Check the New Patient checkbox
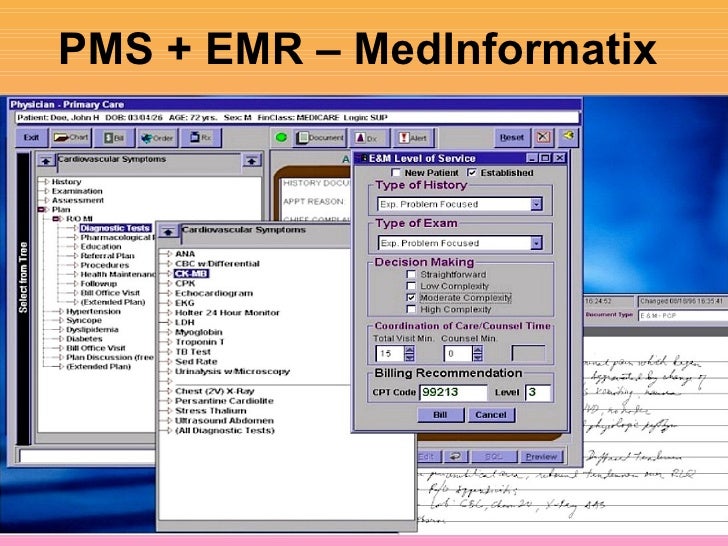 [396, 173]
